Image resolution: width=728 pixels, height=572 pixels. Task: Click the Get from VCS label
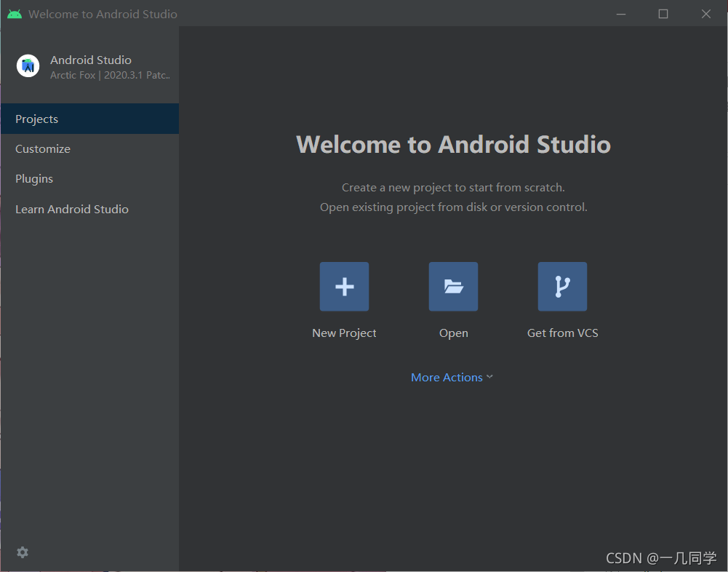click(563, 333)
